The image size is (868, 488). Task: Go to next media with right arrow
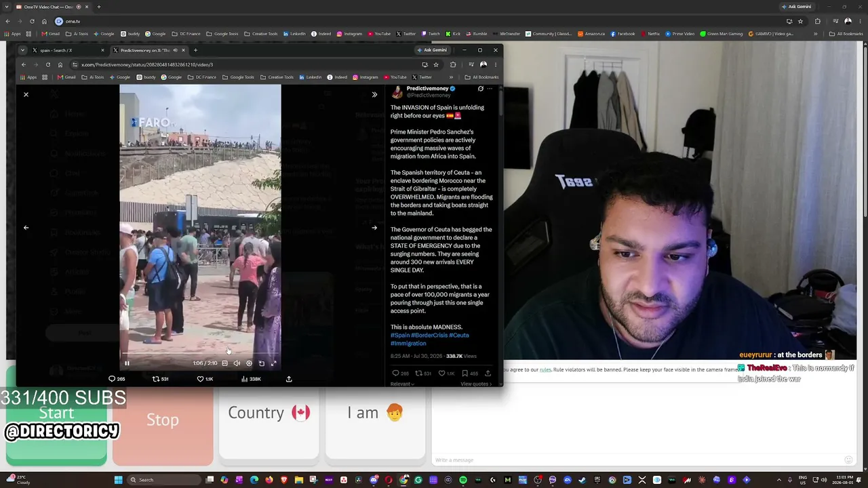pyautogui.click(x=374, y=228)
